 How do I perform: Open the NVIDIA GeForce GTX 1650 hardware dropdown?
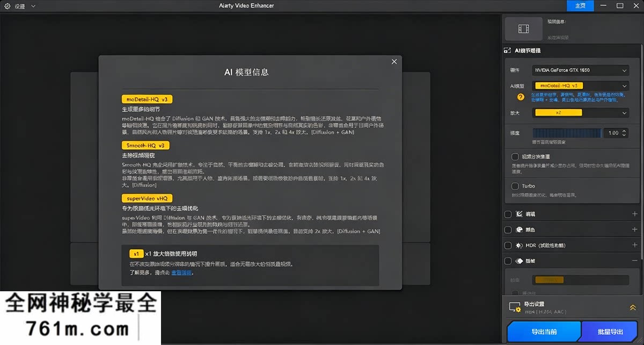pos(580,70)
